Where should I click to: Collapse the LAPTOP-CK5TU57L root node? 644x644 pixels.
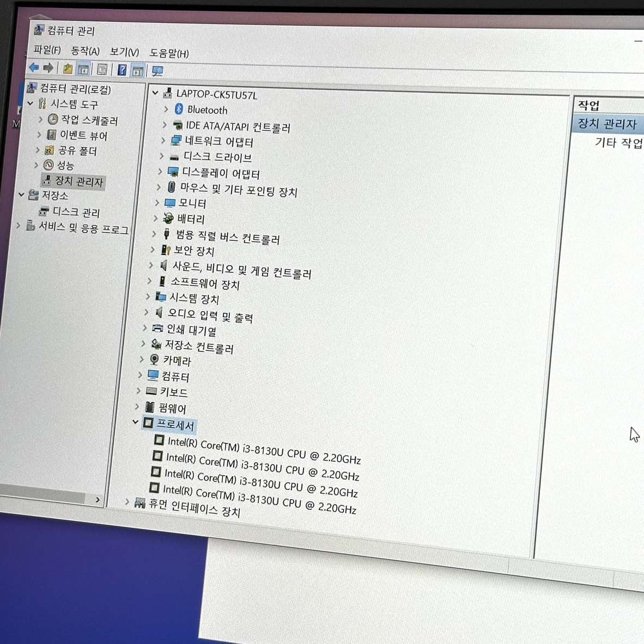point(155,93)
